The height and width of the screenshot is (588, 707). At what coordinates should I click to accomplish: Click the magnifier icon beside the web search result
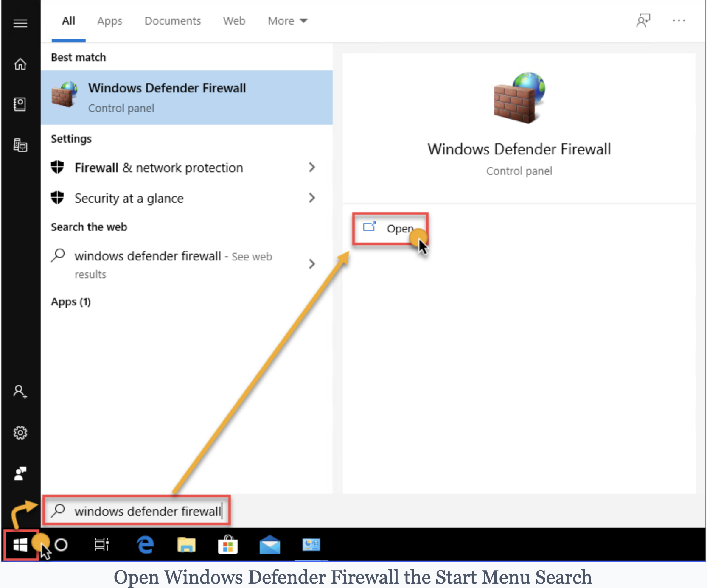tap(58, 255)
